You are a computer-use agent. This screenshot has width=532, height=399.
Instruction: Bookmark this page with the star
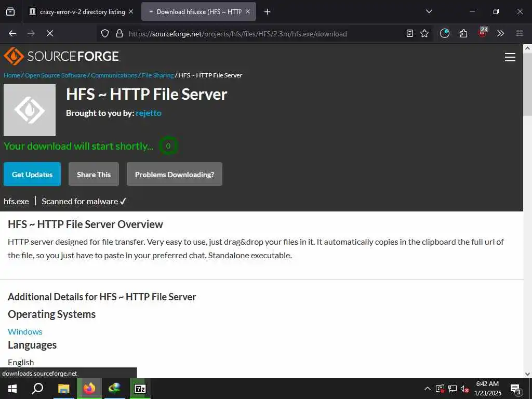click(x=424, y=33)
